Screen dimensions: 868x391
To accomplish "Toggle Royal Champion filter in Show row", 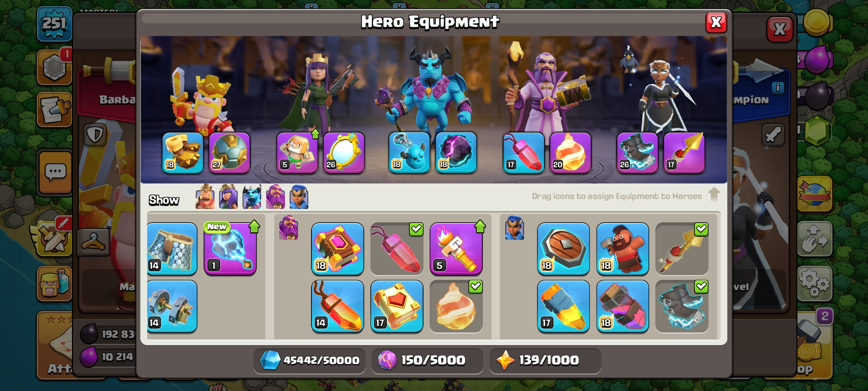I will (x=299, y=197).
